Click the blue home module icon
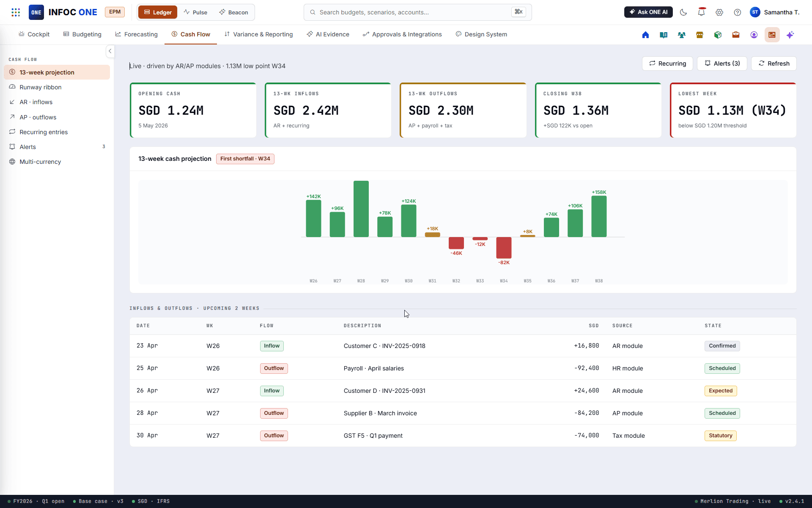The image size is (812, 508). [645, 35]
